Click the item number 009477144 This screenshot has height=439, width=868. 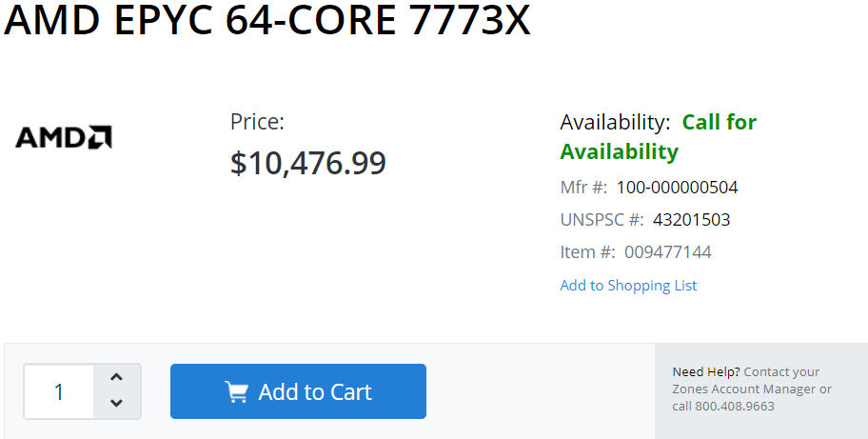[x=667, y=252]
